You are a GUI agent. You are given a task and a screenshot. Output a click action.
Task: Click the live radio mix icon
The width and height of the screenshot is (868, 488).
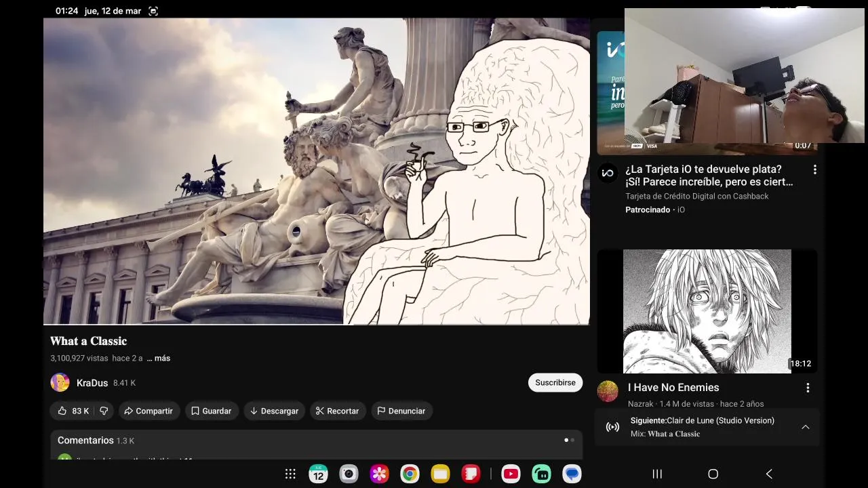pyautogui.click(x=612, y=427)
